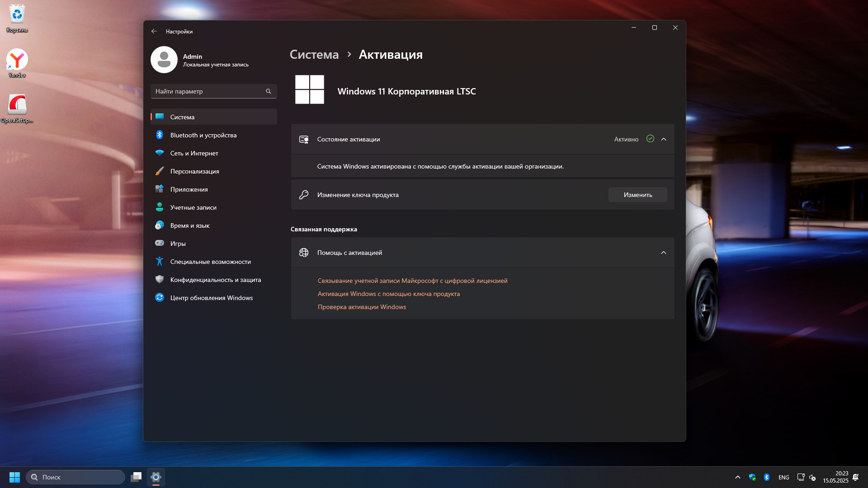The image size is (868, 488).
Task: Open Task View on the taskbar
Action: pos(136,477)
